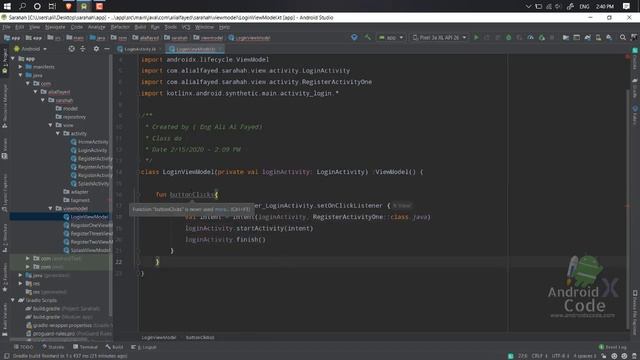Open the Gradle side tool window tab
The image size is (640, 360).
pos(635,89)
